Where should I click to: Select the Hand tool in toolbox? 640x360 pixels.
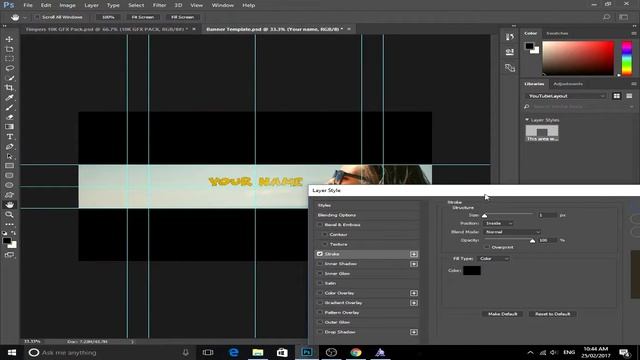tap(9, 205)
